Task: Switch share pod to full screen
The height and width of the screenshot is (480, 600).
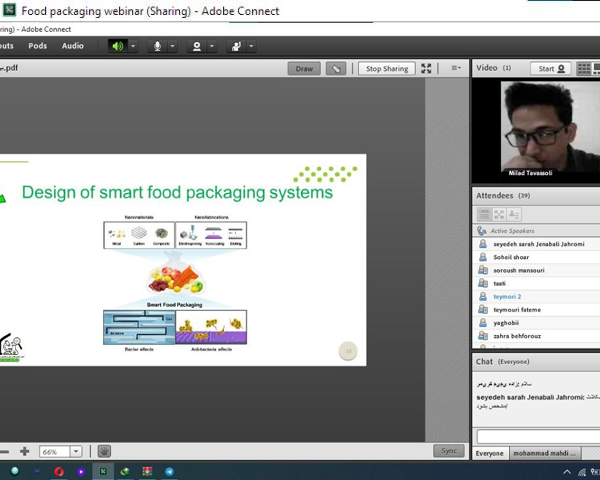Action: 426,69
